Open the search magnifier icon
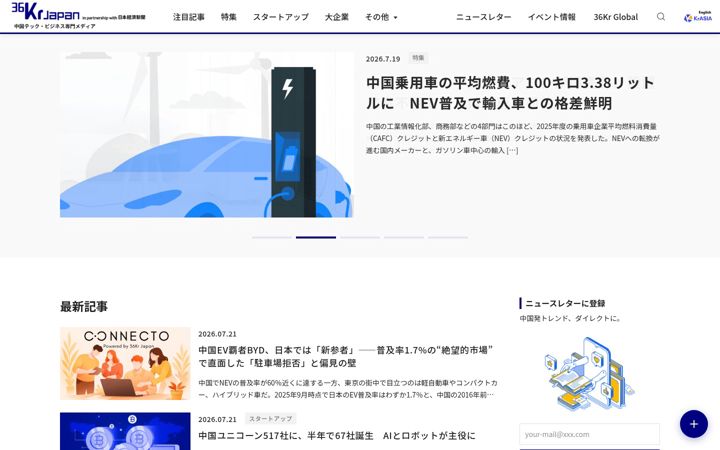This screenshot has height=450, width=720. pos(661,17)
